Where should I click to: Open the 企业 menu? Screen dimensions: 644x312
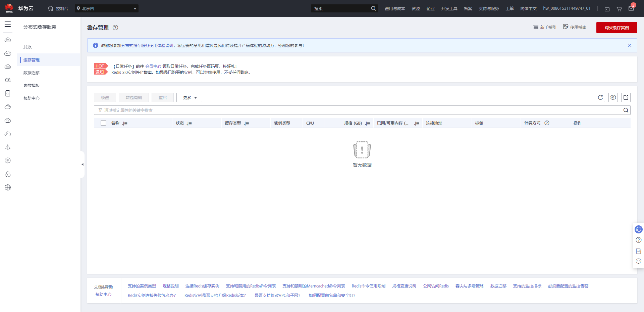(x=430, y=9)
